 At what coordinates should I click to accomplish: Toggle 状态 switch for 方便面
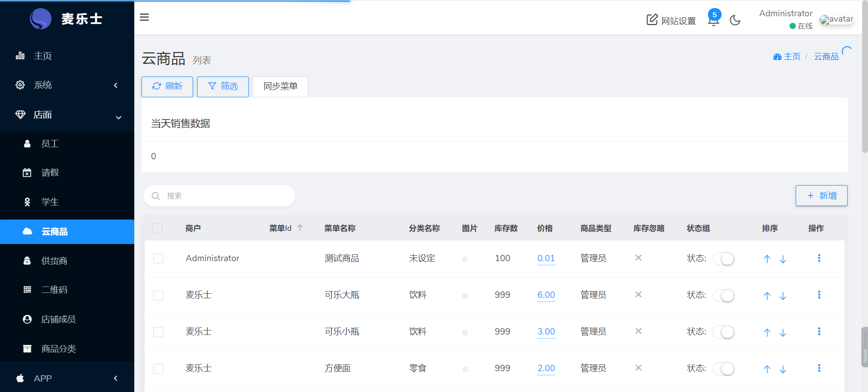(x=723, y=368)
